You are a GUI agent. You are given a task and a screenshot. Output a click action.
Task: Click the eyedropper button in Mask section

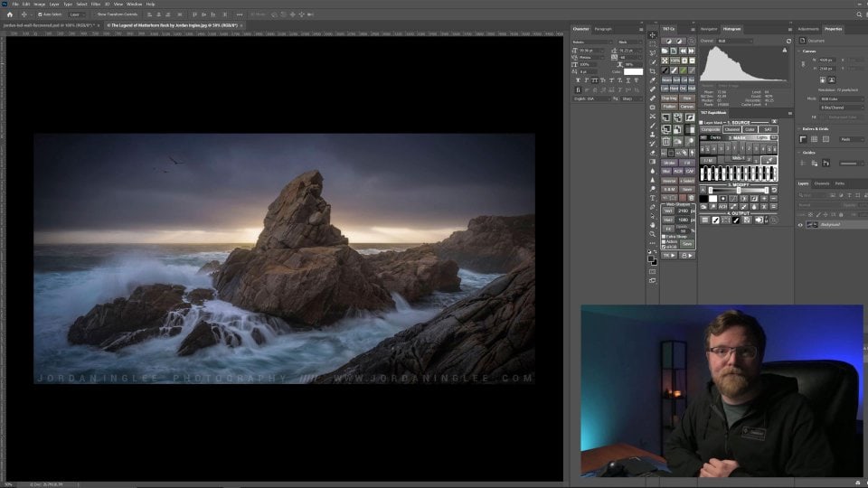769,161
